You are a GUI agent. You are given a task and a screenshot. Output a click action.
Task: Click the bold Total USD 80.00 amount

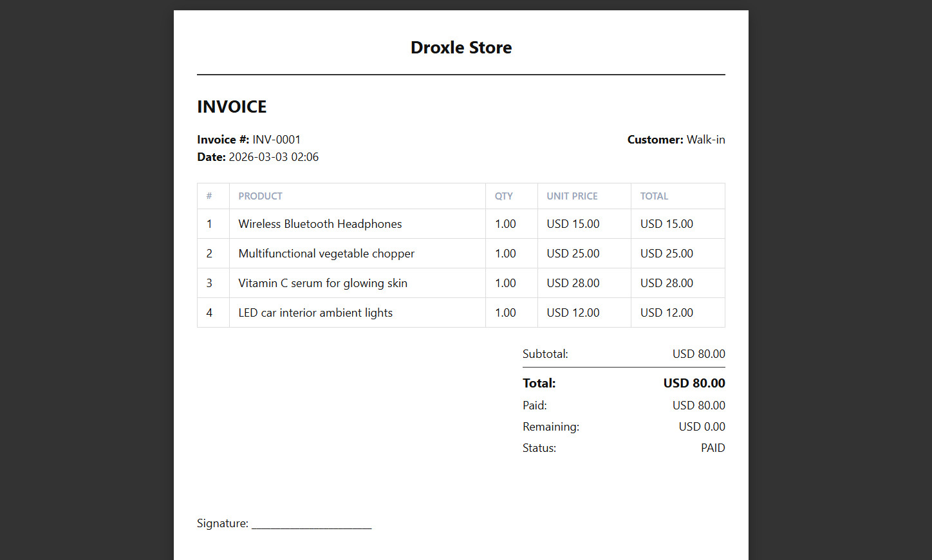pyautogui.click(x=694, y=383)
